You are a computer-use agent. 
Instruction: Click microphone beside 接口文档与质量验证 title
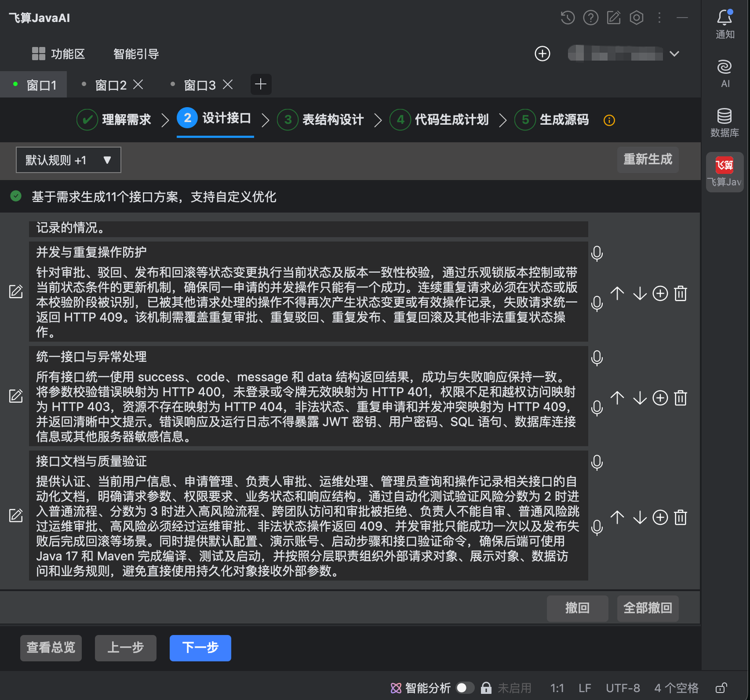click(597, 463)
